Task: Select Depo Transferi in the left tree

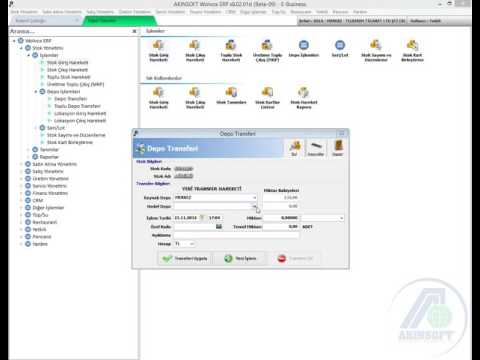Action: pos(70,99)
